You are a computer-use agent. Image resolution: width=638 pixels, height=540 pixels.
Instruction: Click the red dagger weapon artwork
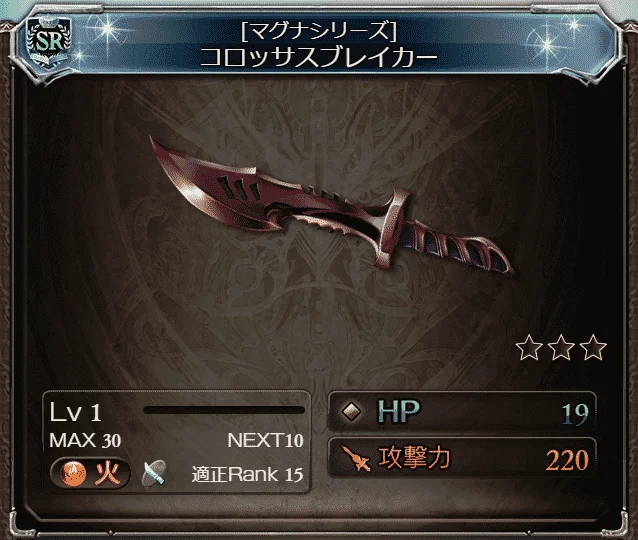click(x=330, y=207)
